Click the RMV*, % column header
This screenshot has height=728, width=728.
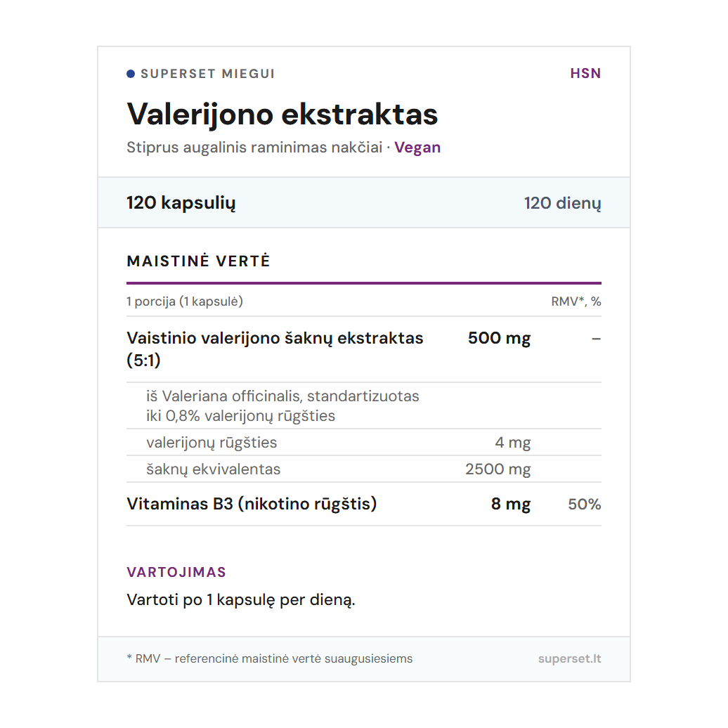[576, 301]
